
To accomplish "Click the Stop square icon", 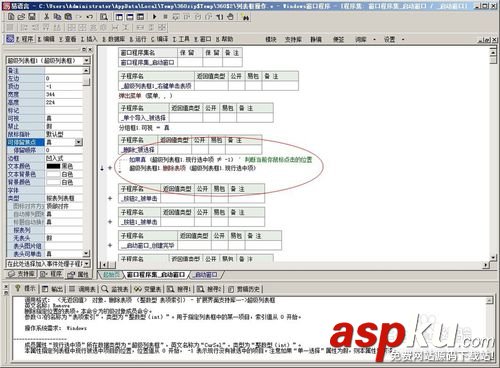I will 165,16.
